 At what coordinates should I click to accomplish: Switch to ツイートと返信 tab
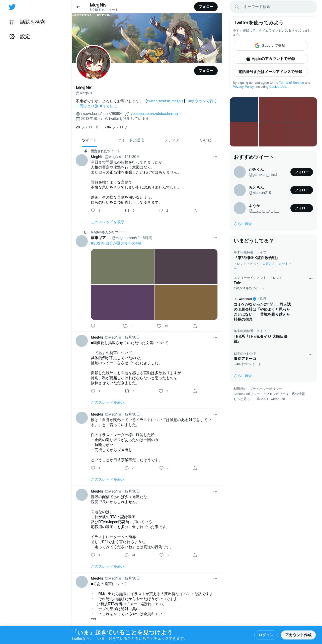131,140
